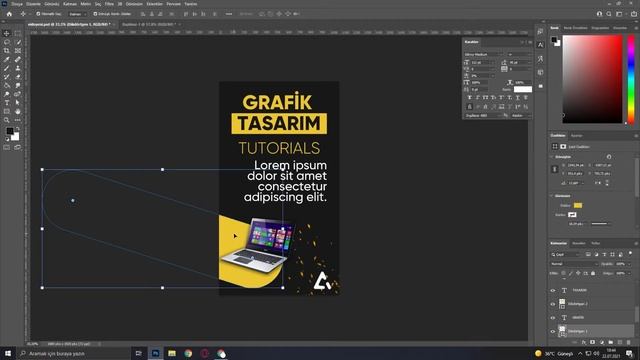Select the Rectangle shape tool
640x360 pixels.
click(x=7, y=111)
